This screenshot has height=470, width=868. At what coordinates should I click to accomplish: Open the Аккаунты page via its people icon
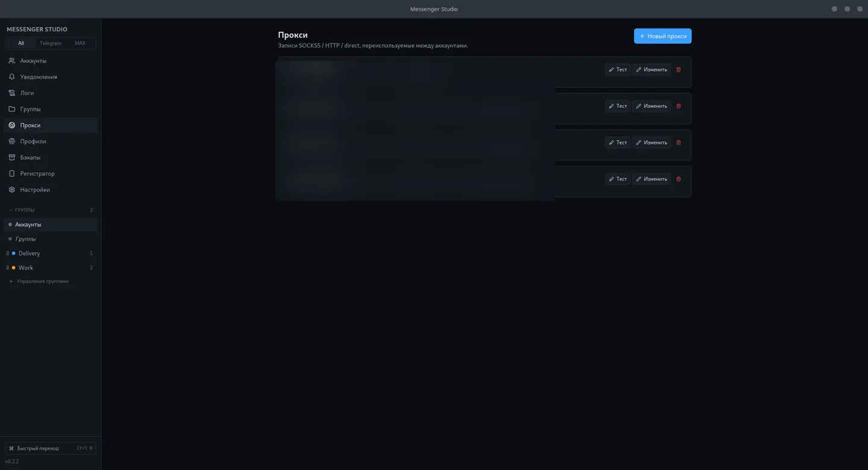(11, 61)
